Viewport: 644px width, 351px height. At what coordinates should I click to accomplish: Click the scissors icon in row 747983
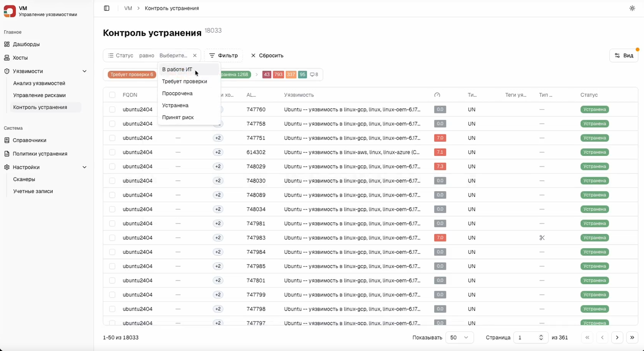coord(542,238)
